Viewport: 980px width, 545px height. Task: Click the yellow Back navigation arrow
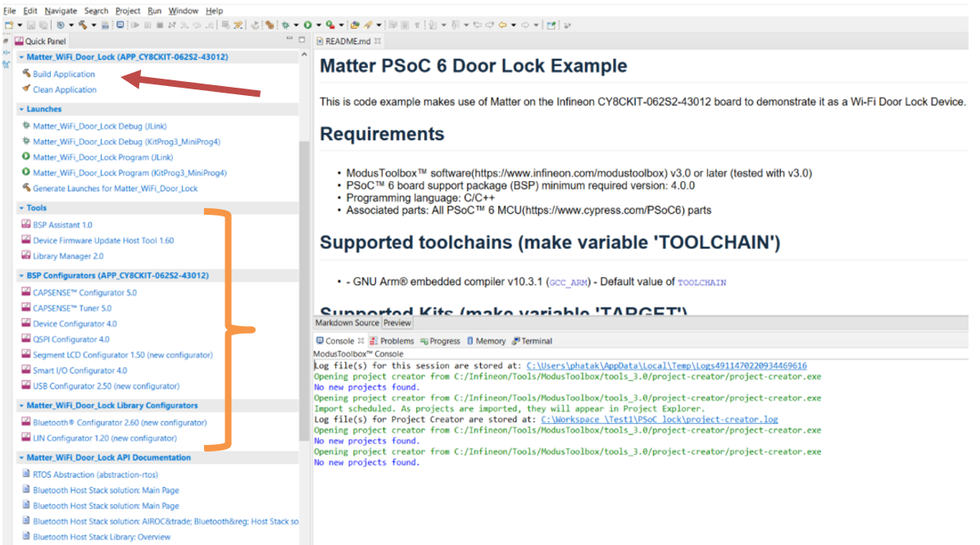502,25
